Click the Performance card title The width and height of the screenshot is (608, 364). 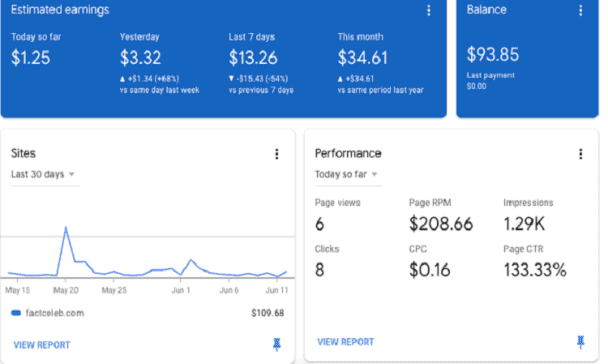coord(348,154)
